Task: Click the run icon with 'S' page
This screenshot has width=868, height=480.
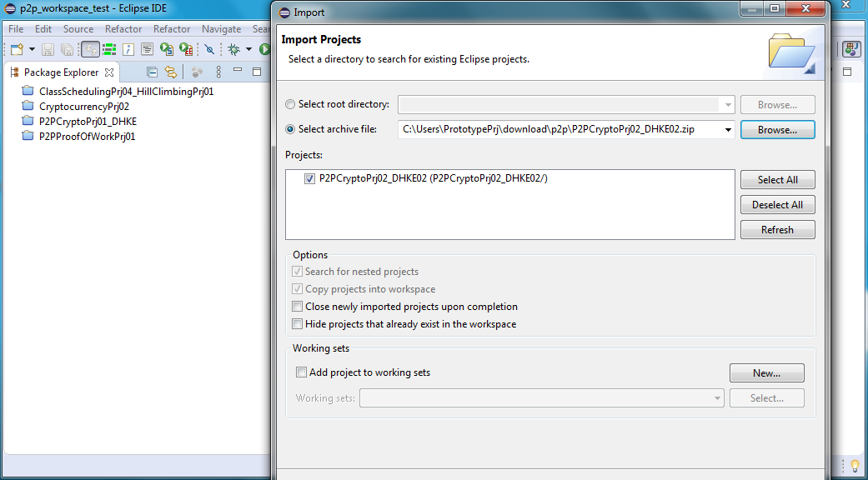Action: click(x=167, y=50)
